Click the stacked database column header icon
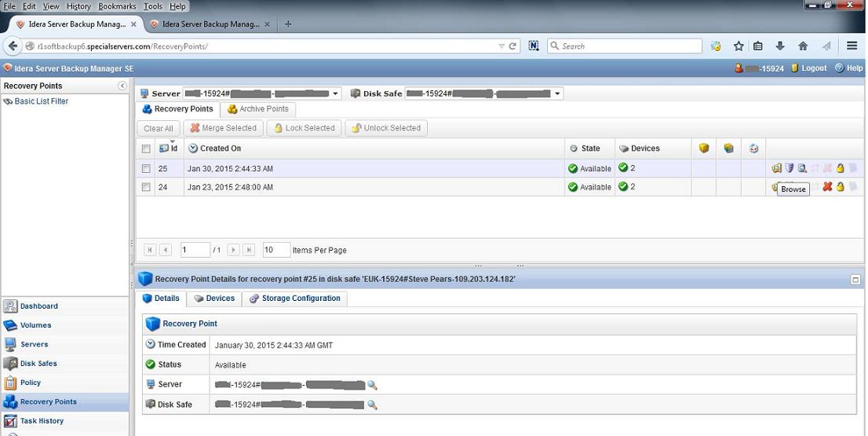The height and width of the screenshot is (436, 868). click(x=728, y=148)
